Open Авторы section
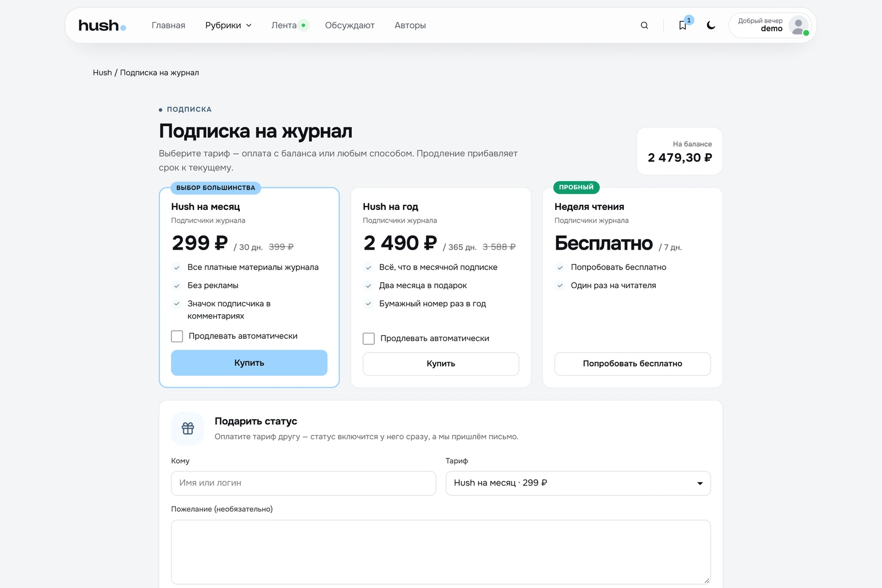 click(410, 25)
